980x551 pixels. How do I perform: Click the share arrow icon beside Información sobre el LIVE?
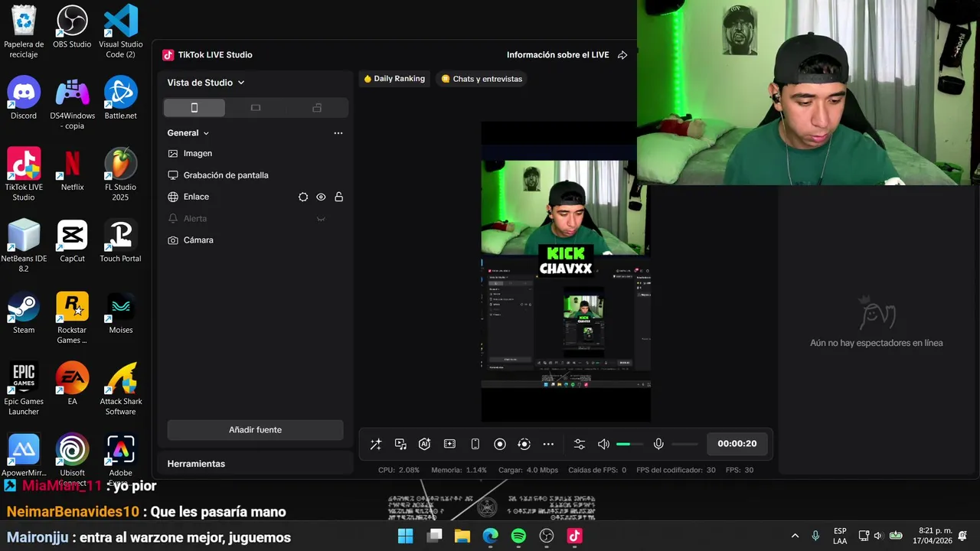622,55
